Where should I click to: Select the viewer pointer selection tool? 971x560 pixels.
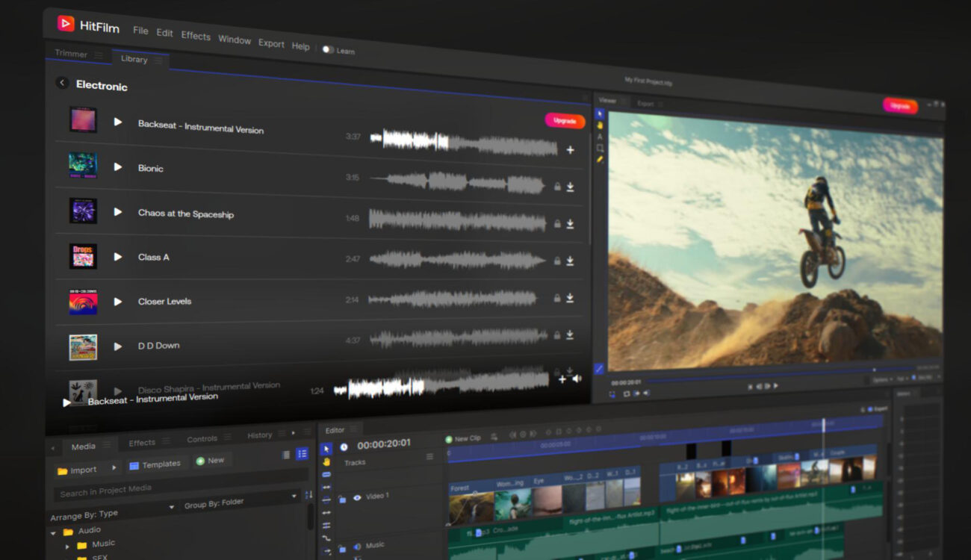pos(599,114)
